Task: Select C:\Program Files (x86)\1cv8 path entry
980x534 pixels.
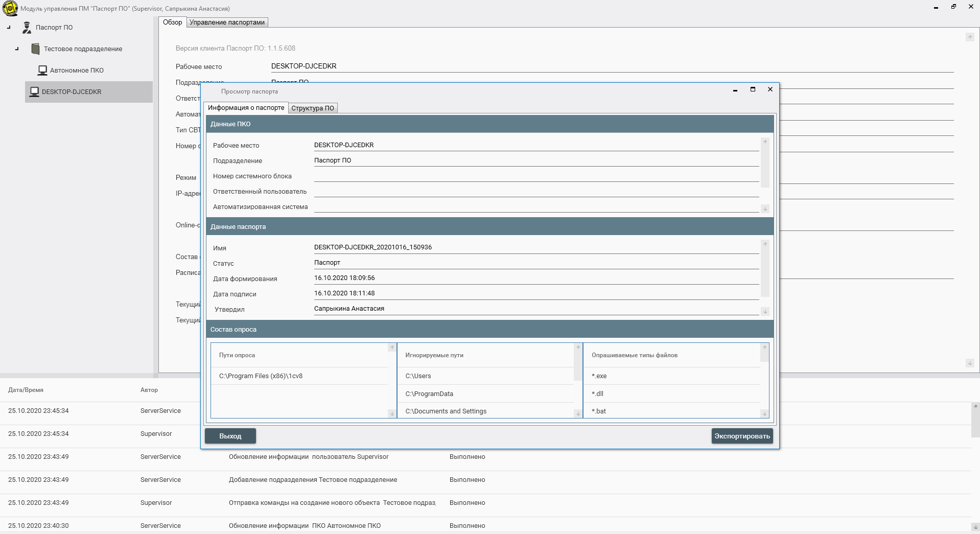Action: (261, 376)
